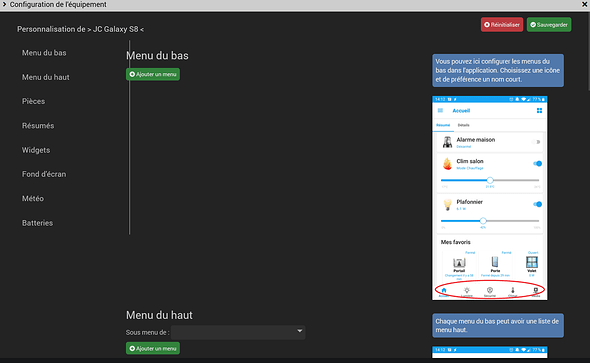The height and width of the screenshot is (363, 590).
Task: Open the Sous menu de dropdown
Action: 238,332
